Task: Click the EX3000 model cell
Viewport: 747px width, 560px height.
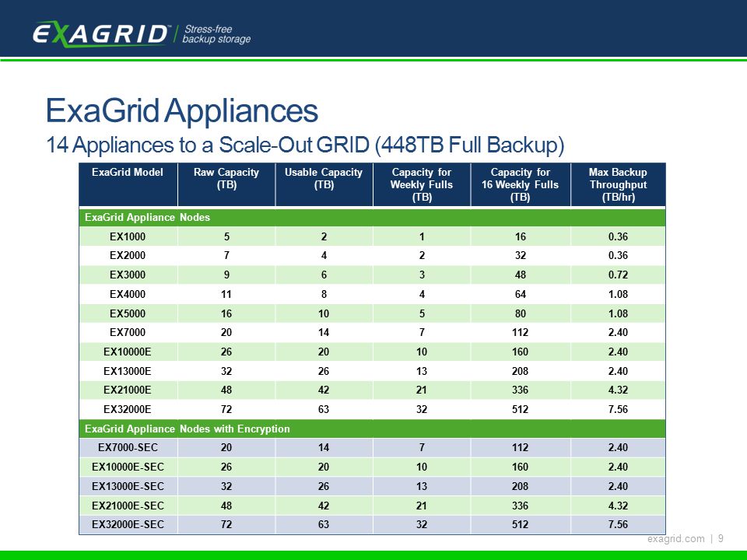Action: tap(128, 275)
